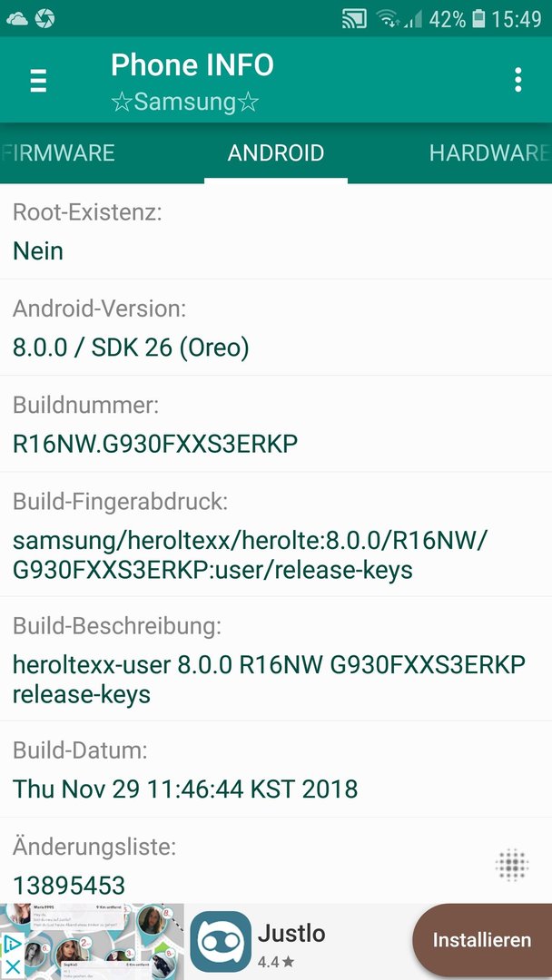
Task: Tap the camera shutter status icon
Action: 45,19
